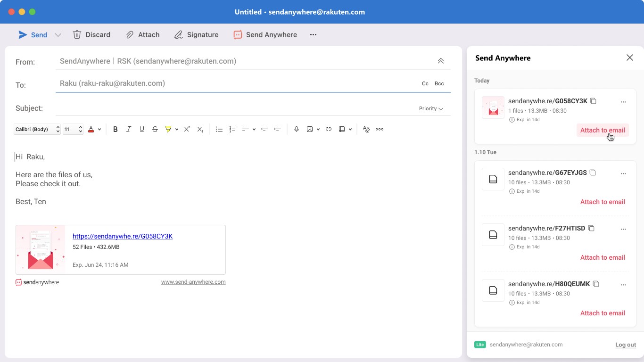The height and width of the screenshot is (362, 644).
Task: Attach G058CY3K to email
Action: click(x=603, y=130)
